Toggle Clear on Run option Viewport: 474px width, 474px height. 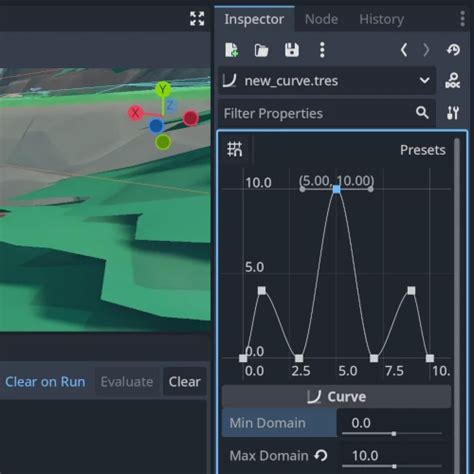[45, 382]
